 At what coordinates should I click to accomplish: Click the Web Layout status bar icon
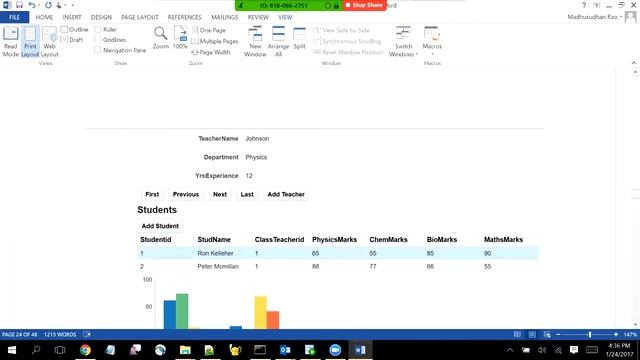click(547, 334)
